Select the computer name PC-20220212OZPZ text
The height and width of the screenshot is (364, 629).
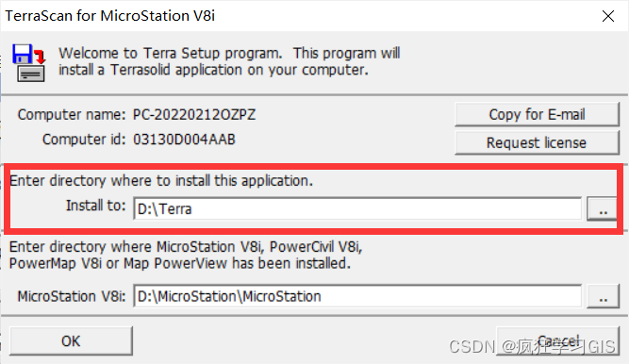pyautogui.click(x=194, y=115)
